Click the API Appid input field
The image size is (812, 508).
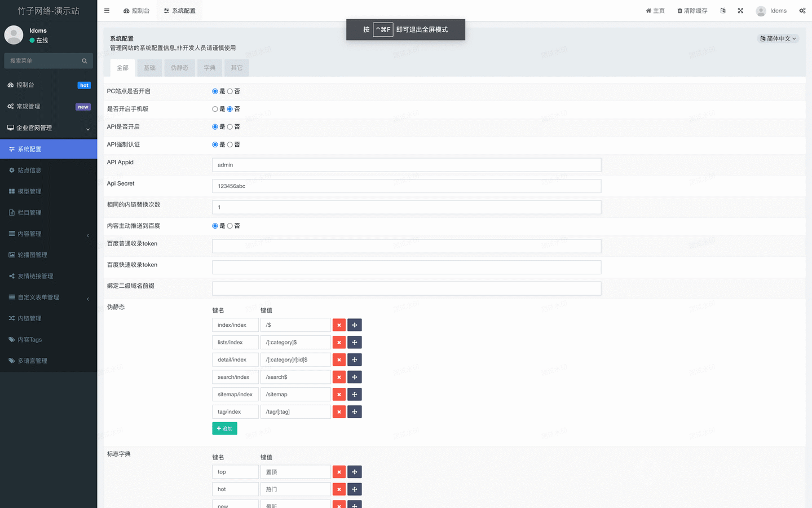click(406, 165)
